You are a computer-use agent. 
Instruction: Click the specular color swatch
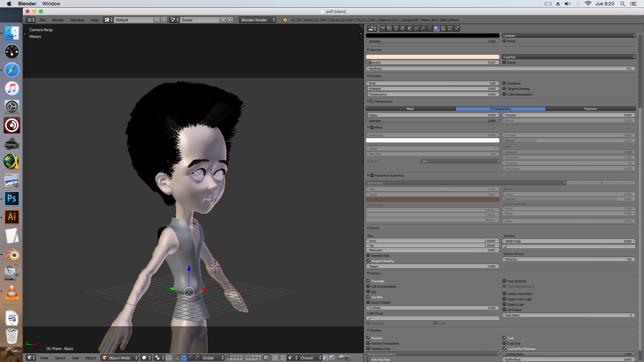coord(432,57)
